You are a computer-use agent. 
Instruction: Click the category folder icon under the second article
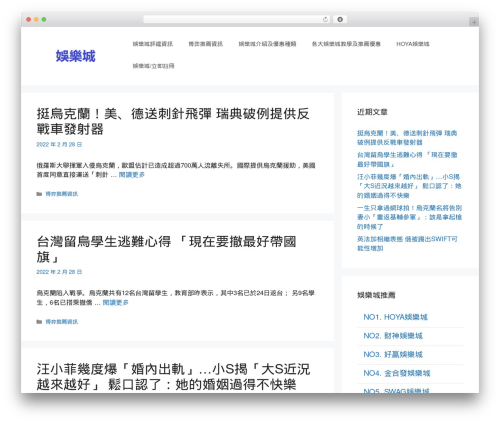(x=39, y=322)
